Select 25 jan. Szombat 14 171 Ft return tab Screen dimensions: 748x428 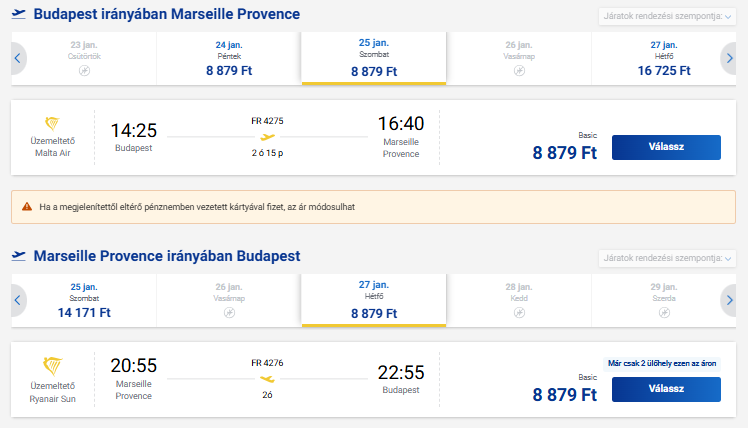pos(84,301)
